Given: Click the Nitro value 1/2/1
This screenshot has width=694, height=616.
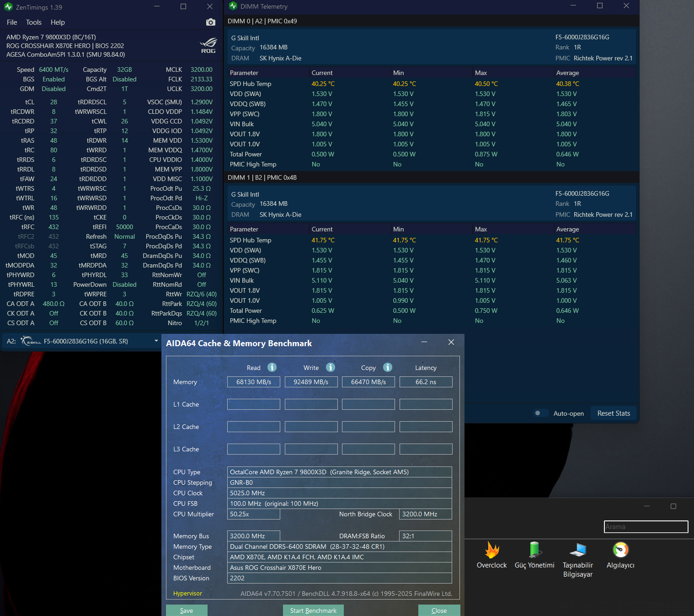Looking at the screenshot, I should pos(202,323).
